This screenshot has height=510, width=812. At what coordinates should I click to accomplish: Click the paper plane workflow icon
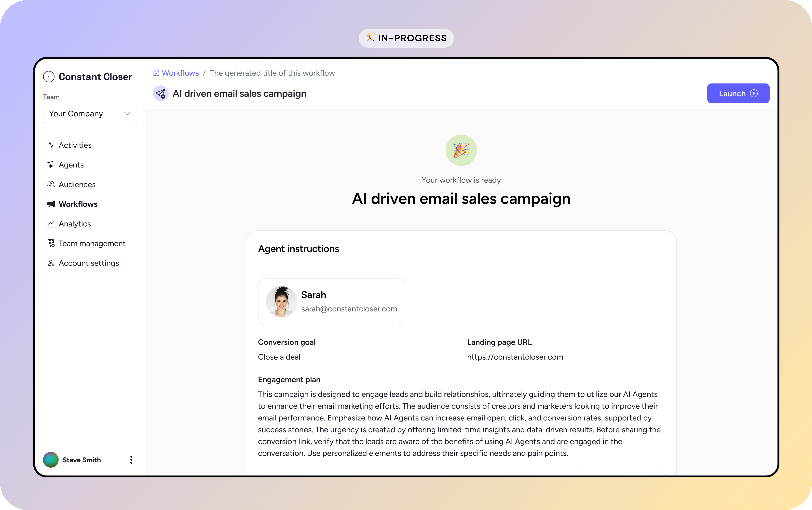[x=161, y=93]
